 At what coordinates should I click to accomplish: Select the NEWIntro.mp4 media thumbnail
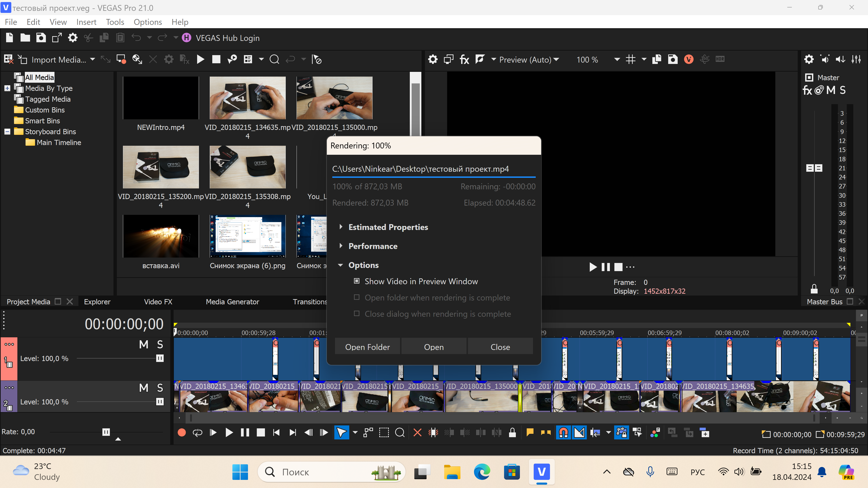[161, 98]
